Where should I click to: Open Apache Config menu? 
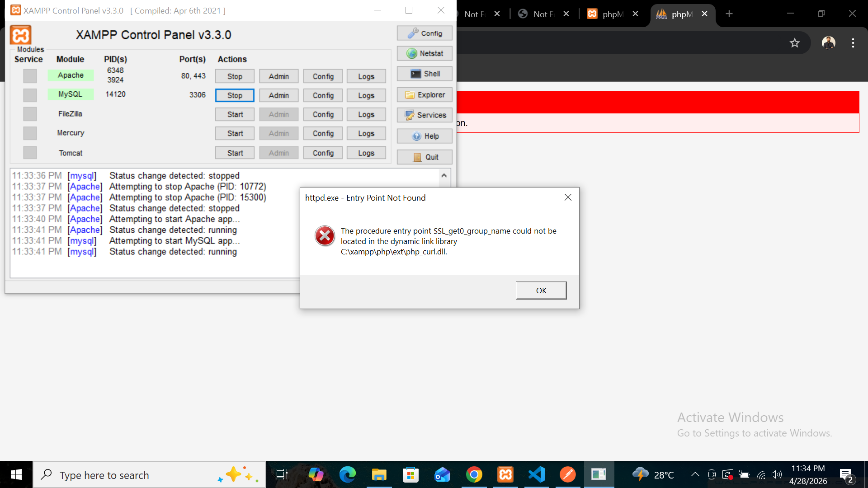[x=323, y=76]
